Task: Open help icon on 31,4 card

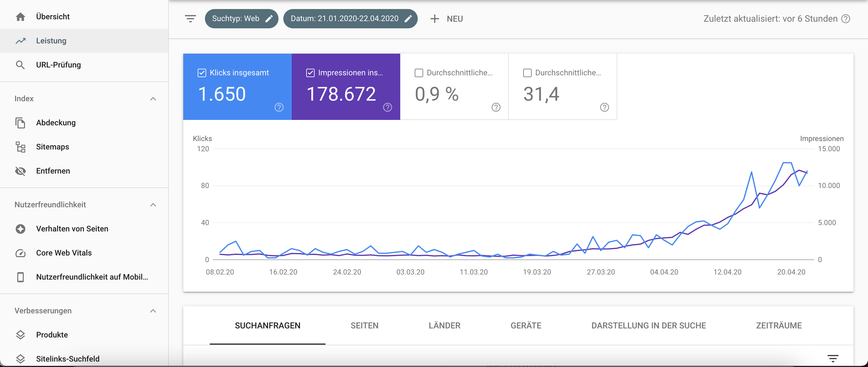Action: point(605,107)
